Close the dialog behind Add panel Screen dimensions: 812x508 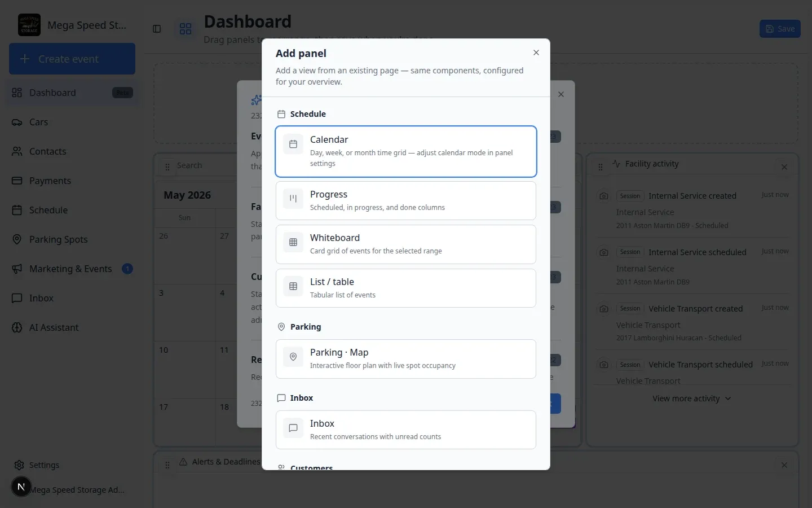pyautogui.click(x=561, y=94)
